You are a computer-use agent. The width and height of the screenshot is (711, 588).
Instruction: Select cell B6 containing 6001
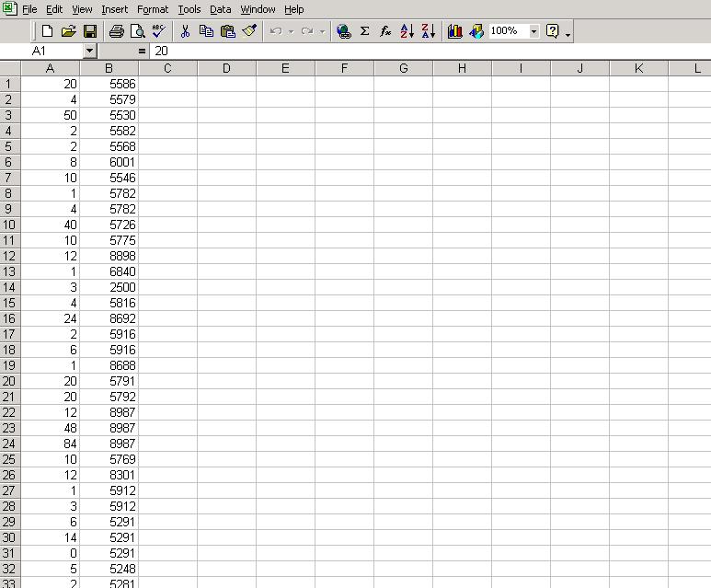click(x=109, y=162)
